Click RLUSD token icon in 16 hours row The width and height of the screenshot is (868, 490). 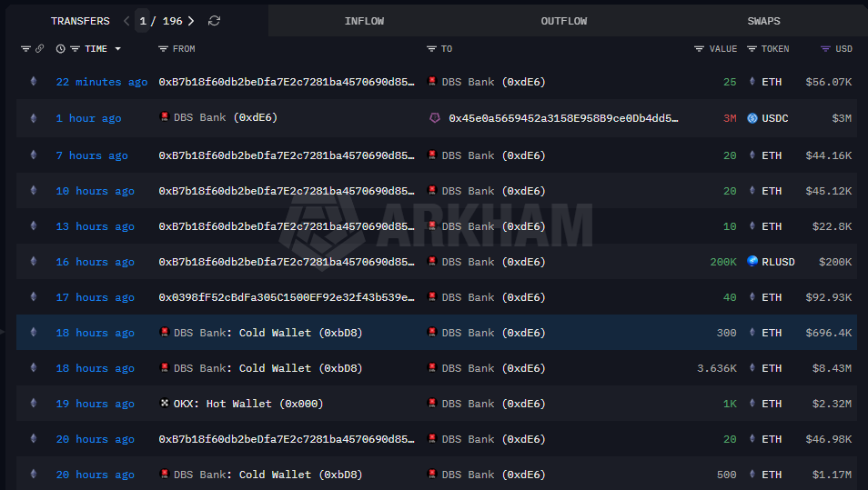click(x=752, y=261)
